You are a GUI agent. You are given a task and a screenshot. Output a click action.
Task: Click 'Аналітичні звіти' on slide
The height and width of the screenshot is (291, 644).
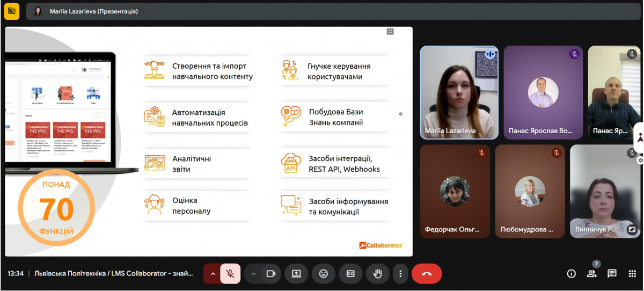click(x=192, y=164)
